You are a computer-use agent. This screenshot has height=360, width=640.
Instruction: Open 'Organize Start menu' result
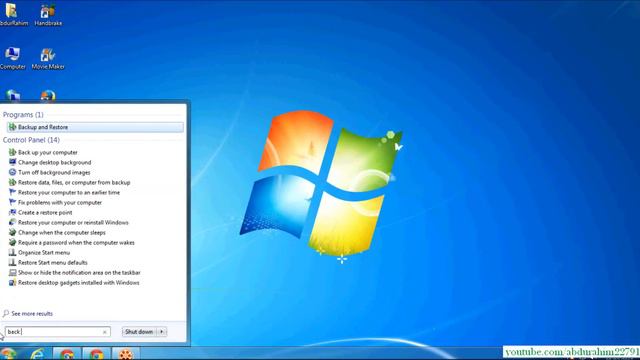(x=44, y=253)
